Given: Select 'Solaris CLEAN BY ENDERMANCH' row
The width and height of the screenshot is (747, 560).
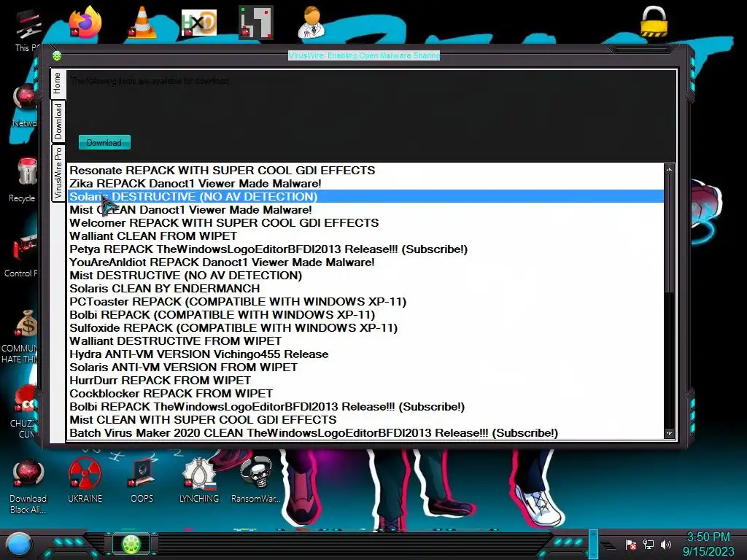Looking at the screenshot, I should 365,289.
